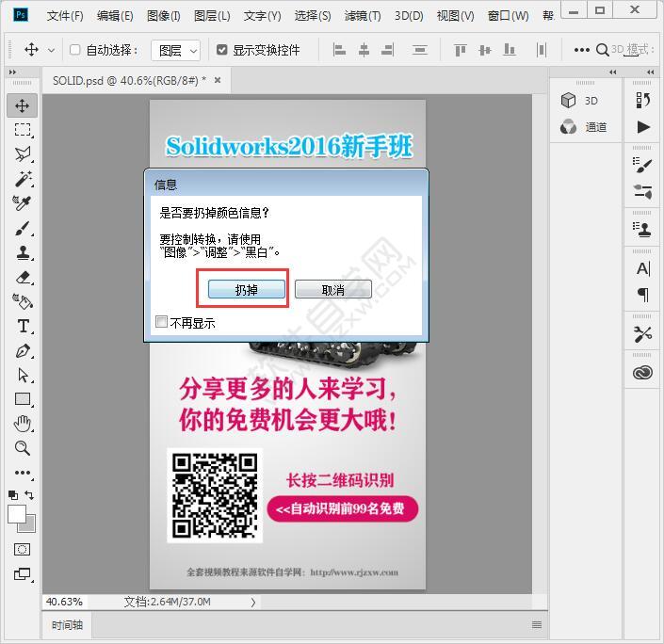The image size is (664, 644).
Task: Select the Move tool
Action: tap(23, 105)
